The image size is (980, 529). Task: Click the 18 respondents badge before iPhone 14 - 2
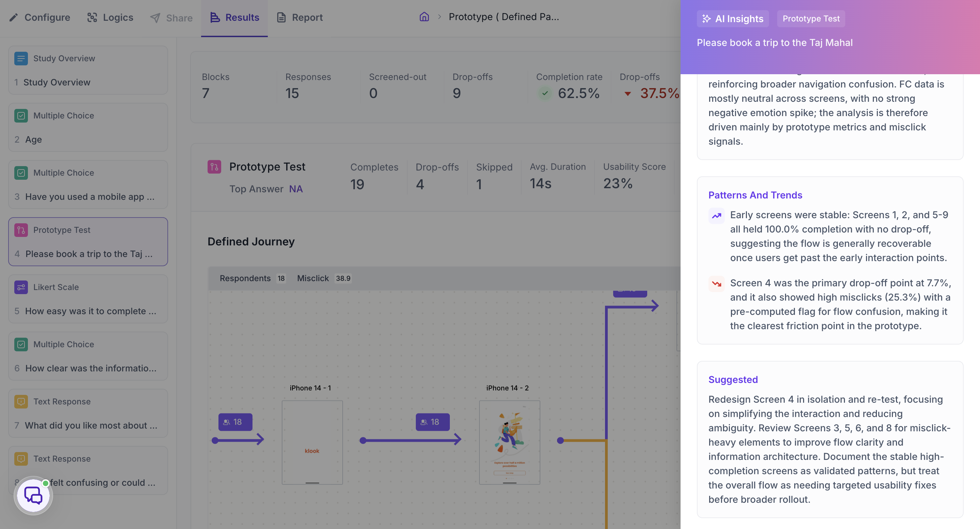tap(432, 422)
